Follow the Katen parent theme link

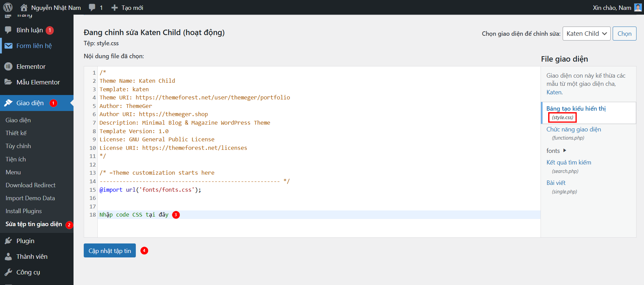(554, 92)
